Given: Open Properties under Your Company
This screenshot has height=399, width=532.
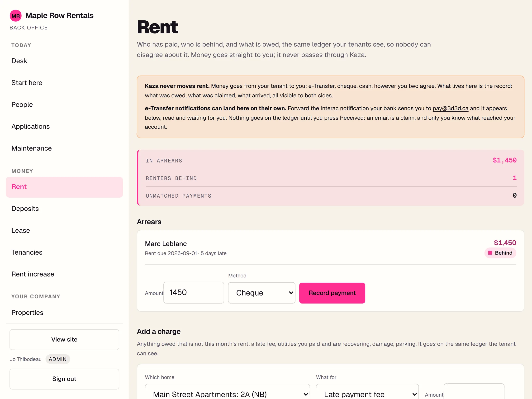Looking at the screenshot, I should 64,313.
